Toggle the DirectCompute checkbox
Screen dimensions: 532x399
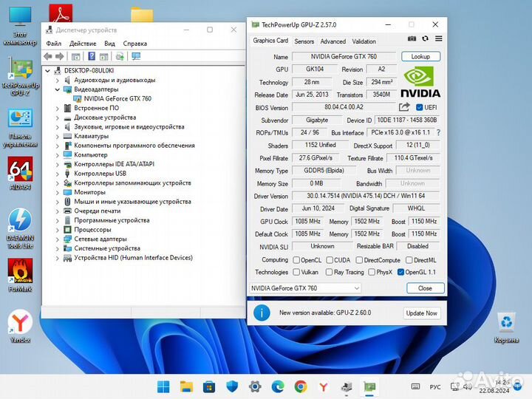[x=359, y=260]
